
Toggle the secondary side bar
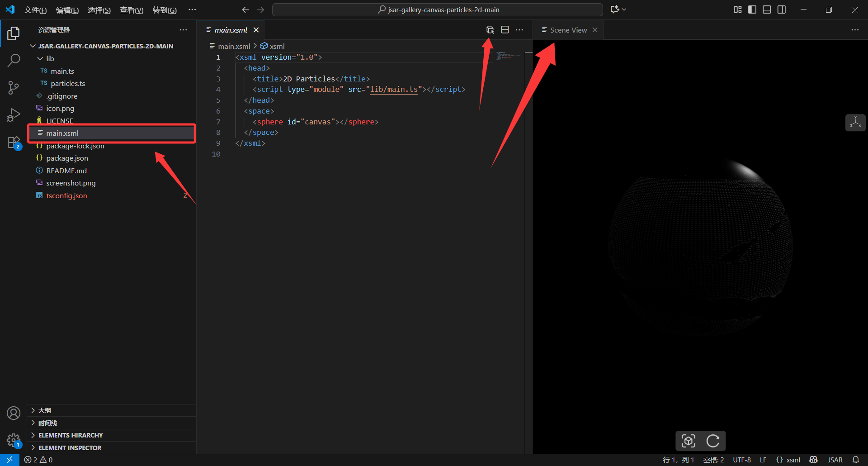pyautogui.click(x=782, y=10)
